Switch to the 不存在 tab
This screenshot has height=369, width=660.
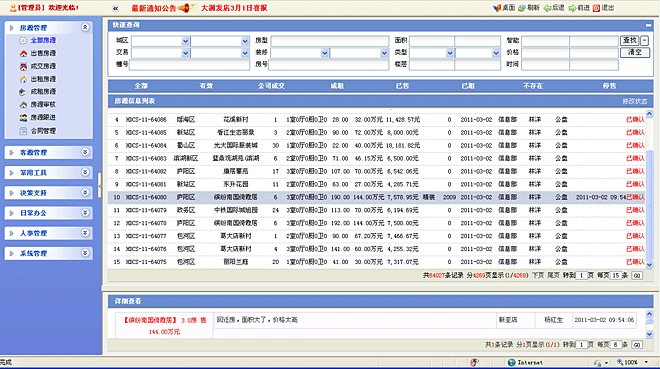point(533,86)
